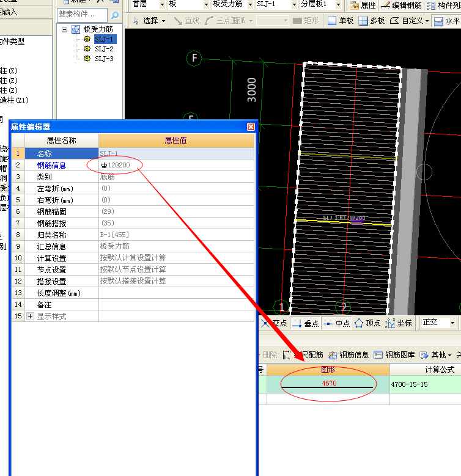Select the SLJ-1 gear icon in tree
This screenshot has width=461, height=476.
pyautogui.click(x=87, y=39)
